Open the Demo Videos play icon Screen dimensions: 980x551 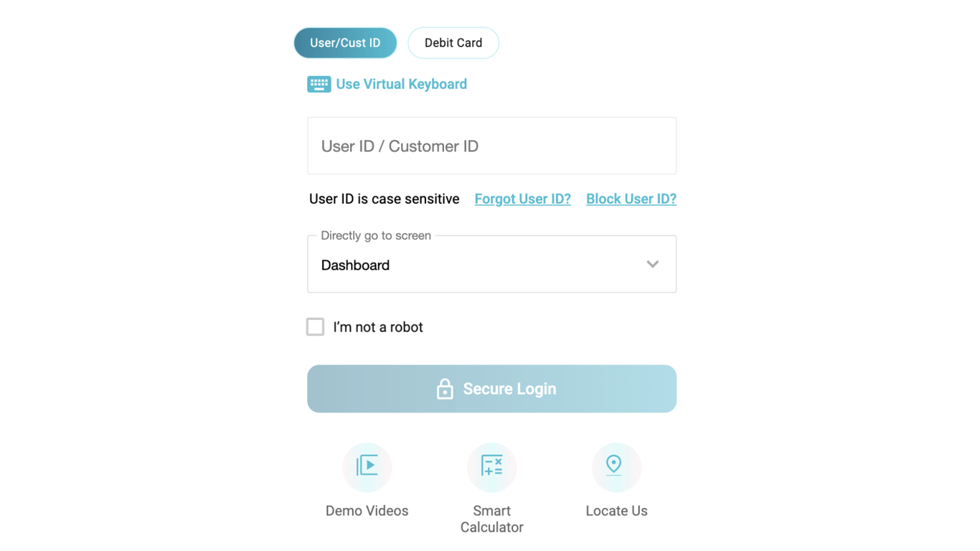tap(367, 466)
